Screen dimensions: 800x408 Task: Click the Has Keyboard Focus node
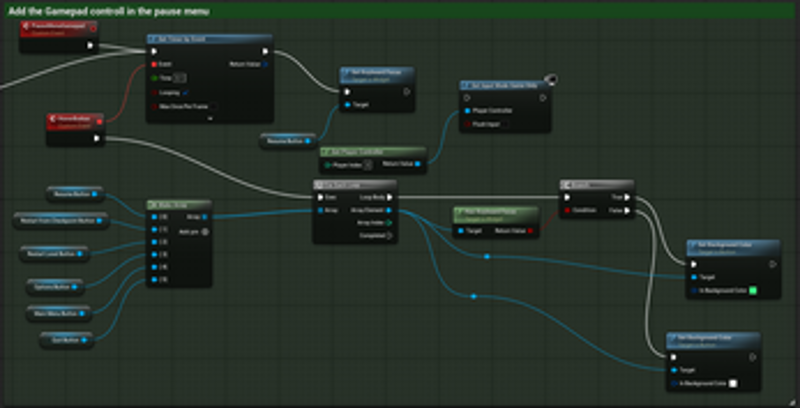[495, 213]
